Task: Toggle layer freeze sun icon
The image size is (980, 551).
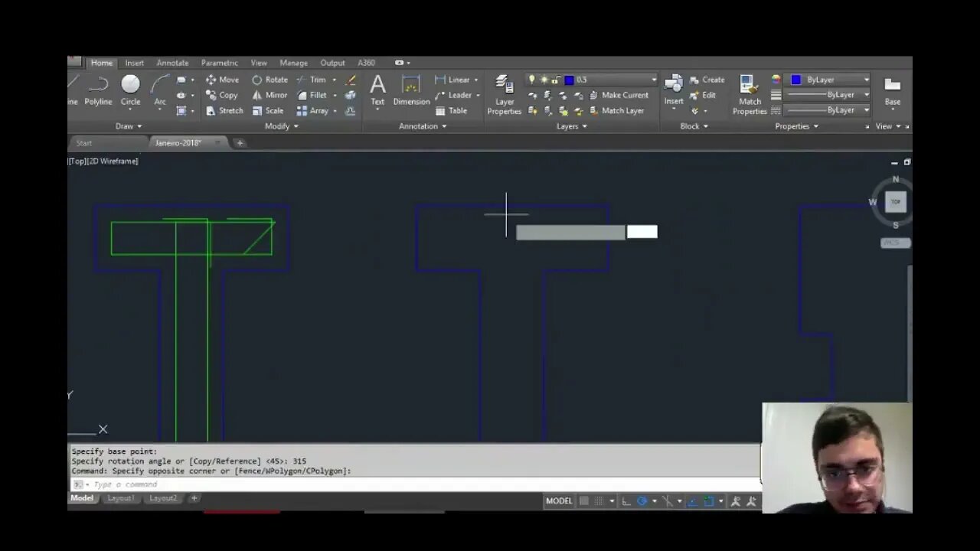Action: pyautogui.click(x=544, y=80)
